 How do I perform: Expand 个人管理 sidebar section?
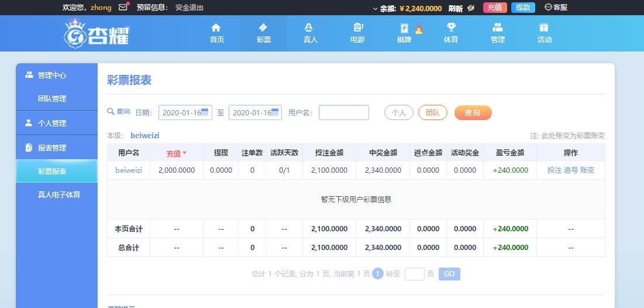point(57,123)
